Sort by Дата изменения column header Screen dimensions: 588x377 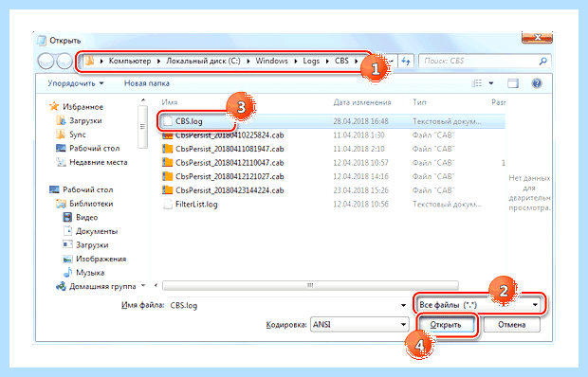362,102
